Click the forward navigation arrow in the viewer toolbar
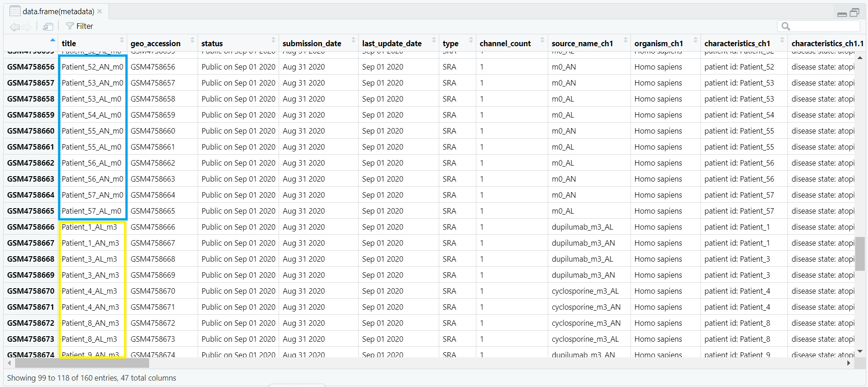 pyautogui.click(x=27, y=27)
